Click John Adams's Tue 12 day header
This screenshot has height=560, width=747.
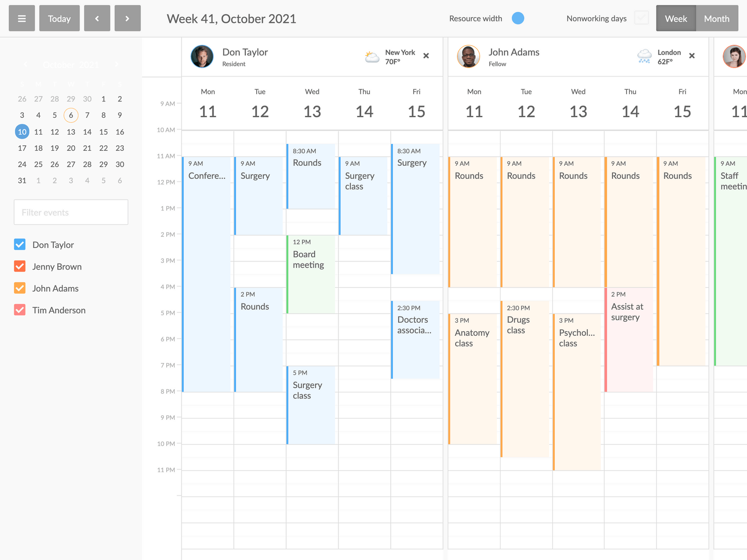526,104
